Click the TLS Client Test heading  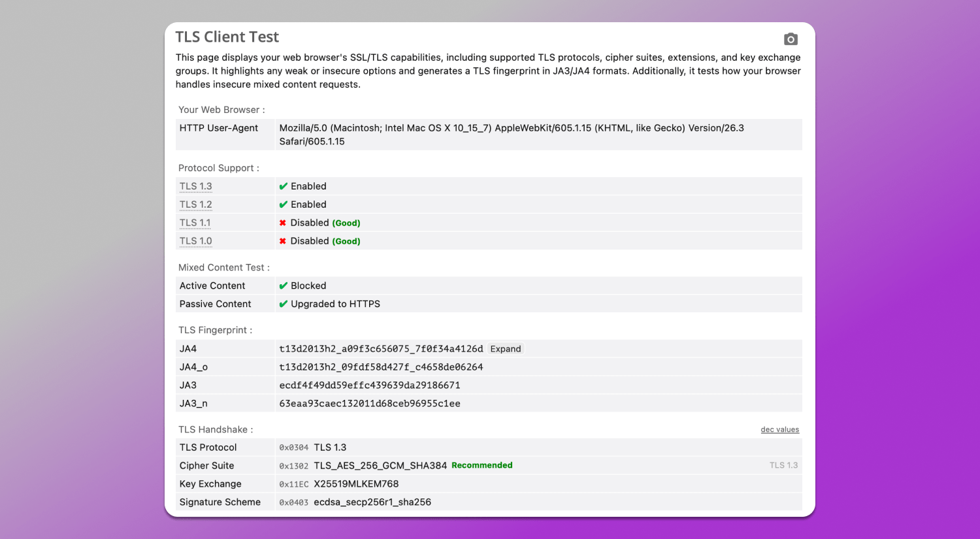[x=227, y=37]
